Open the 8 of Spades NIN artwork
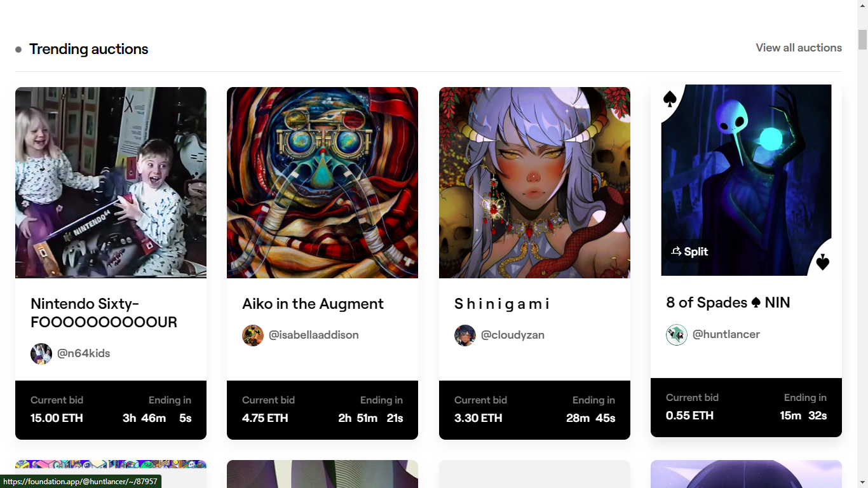This screenshot has height=488, width=868. click(x=746, y=180)
